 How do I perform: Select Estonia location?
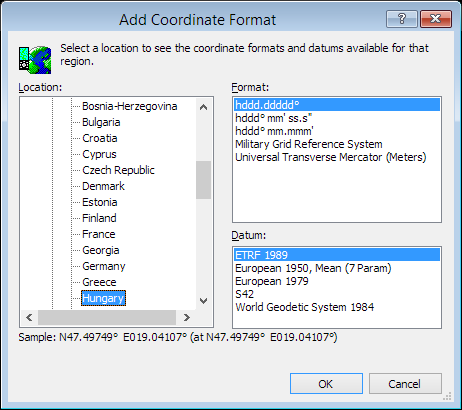[100, 202]
